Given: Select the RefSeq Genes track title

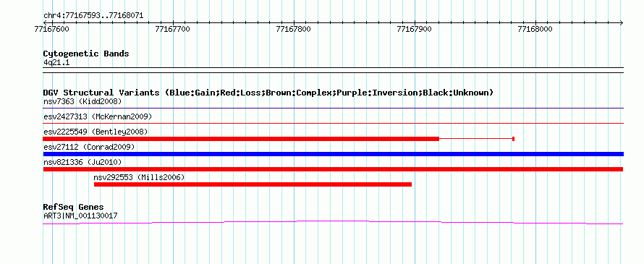Looking at the screenshot, I should tap(74, 207).
